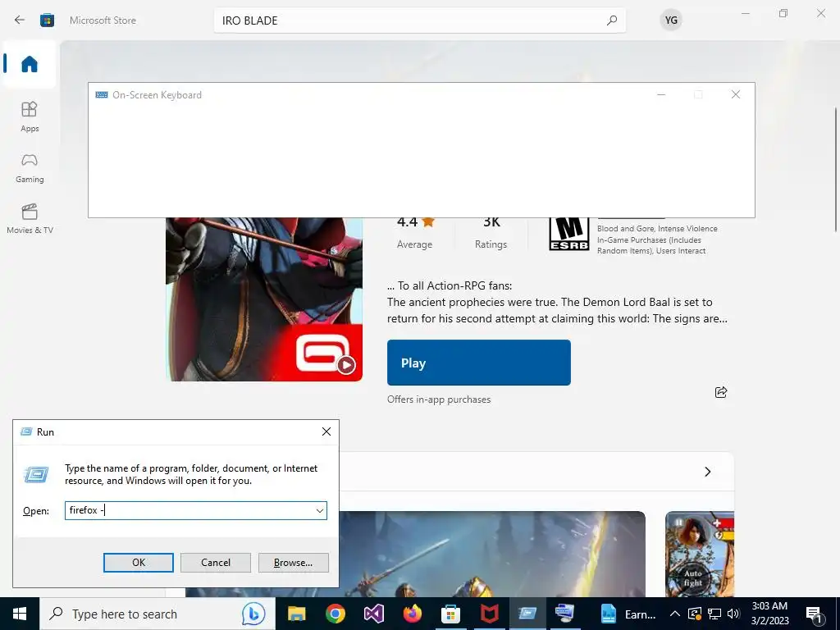Viewport: 840px width, 630px height.
Task: Open network settings tray icon
Action: [x=714, y=614]
